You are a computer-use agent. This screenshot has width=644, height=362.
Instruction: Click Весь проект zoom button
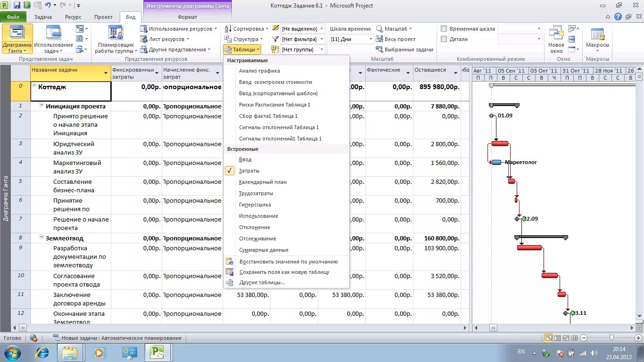[x=396, y=39]
